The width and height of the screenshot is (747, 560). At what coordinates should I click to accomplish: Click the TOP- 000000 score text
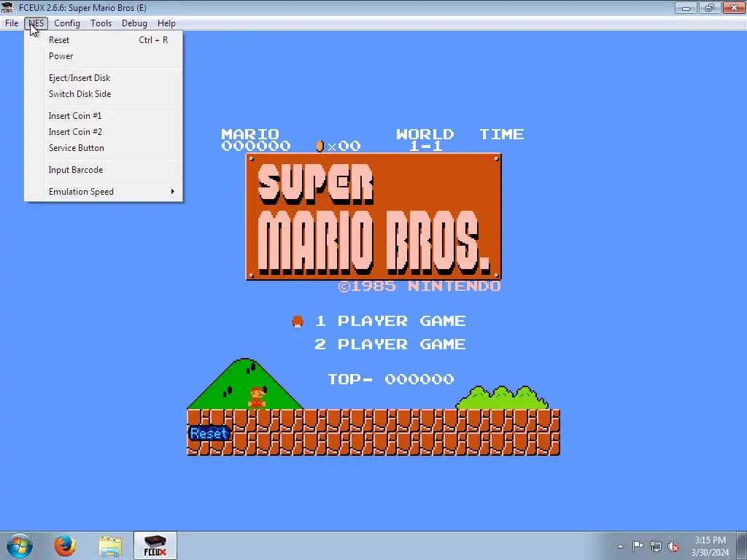pos(391,379)
